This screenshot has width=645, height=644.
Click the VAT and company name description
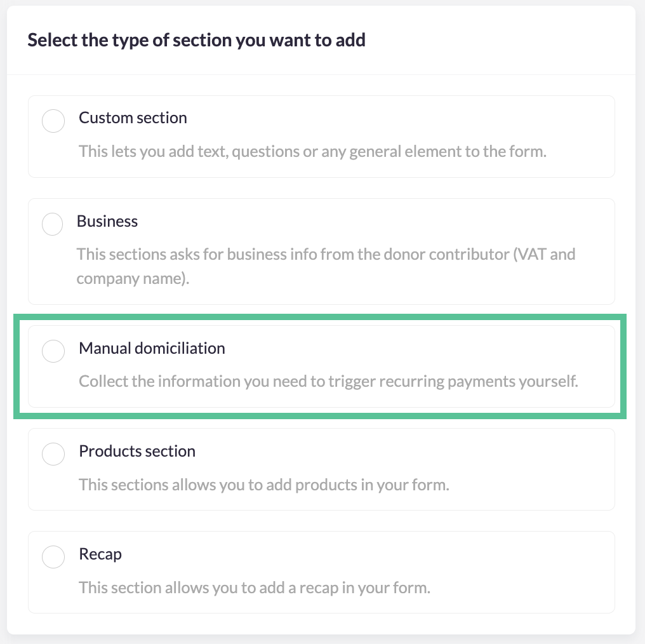326,266
